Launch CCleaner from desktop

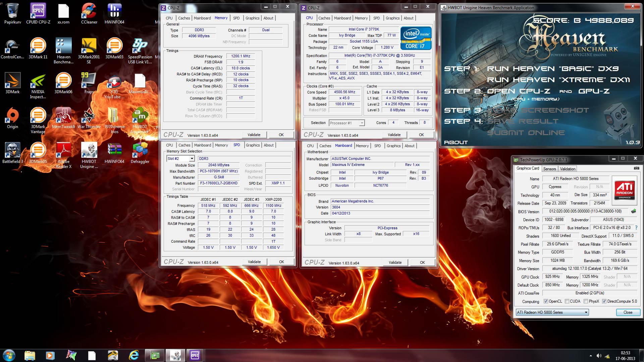(89, 13)
